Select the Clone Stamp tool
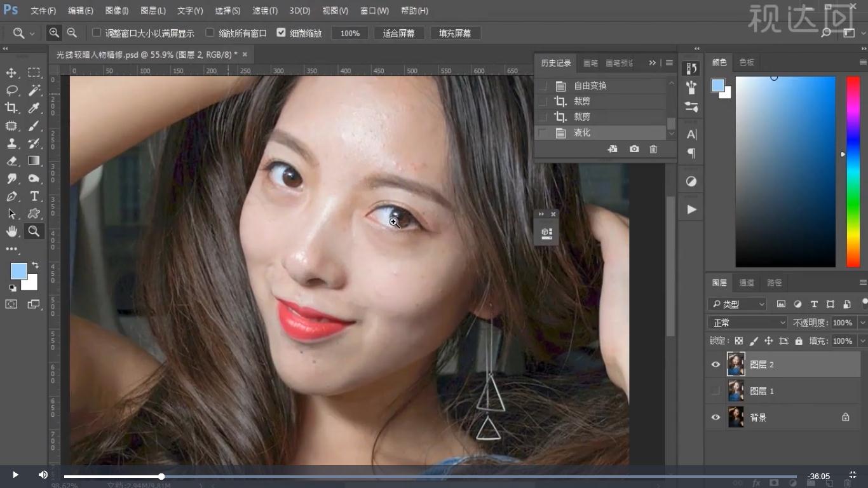The height and width of the screenshot is (488, 868). pyautogui.click(x=11, y=144)
